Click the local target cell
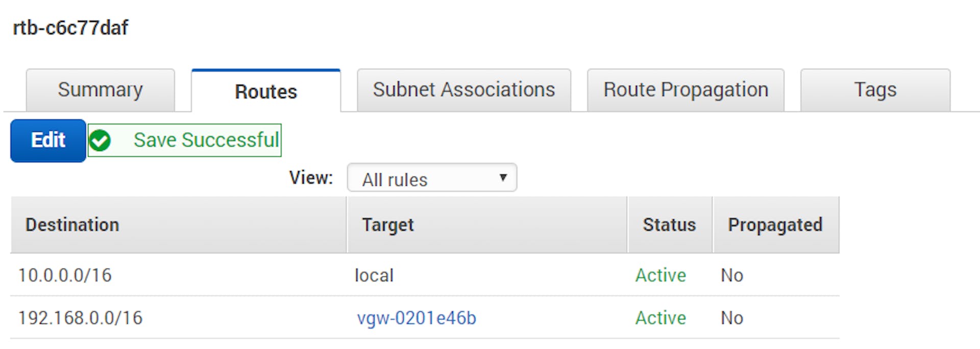The width and height of the screenshot is (980, 349). tap(374, 276)
